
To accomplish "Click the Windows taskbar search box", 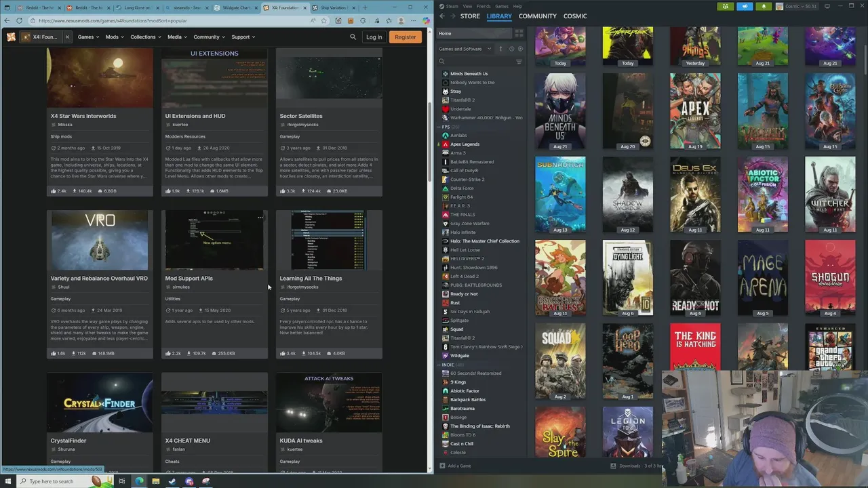I will click(x=60, y=481).
